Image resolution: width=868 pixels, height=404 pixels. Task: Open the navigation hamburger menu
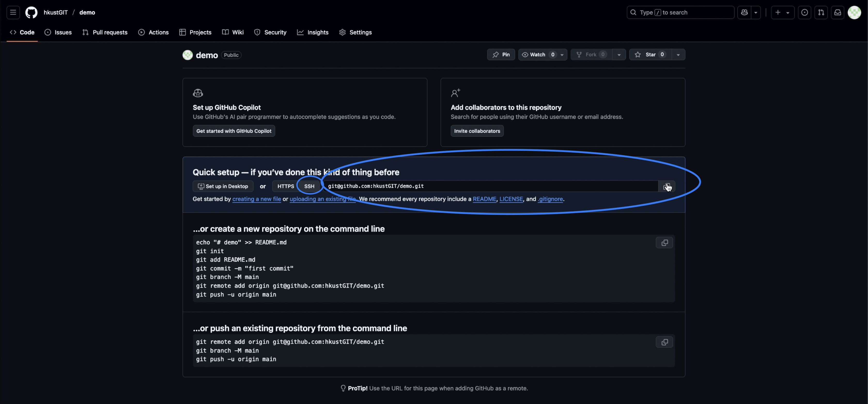tap(13, 12)
